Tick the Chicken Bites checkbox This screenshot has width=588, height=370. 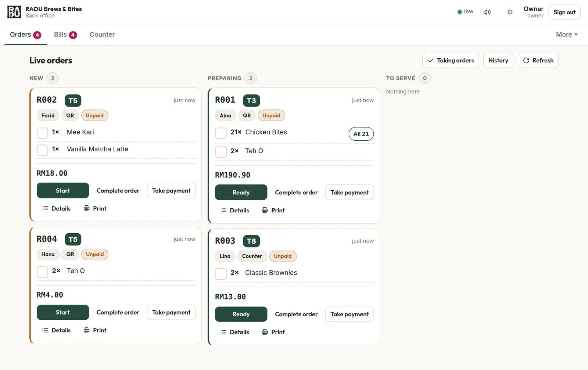(221, 133)
